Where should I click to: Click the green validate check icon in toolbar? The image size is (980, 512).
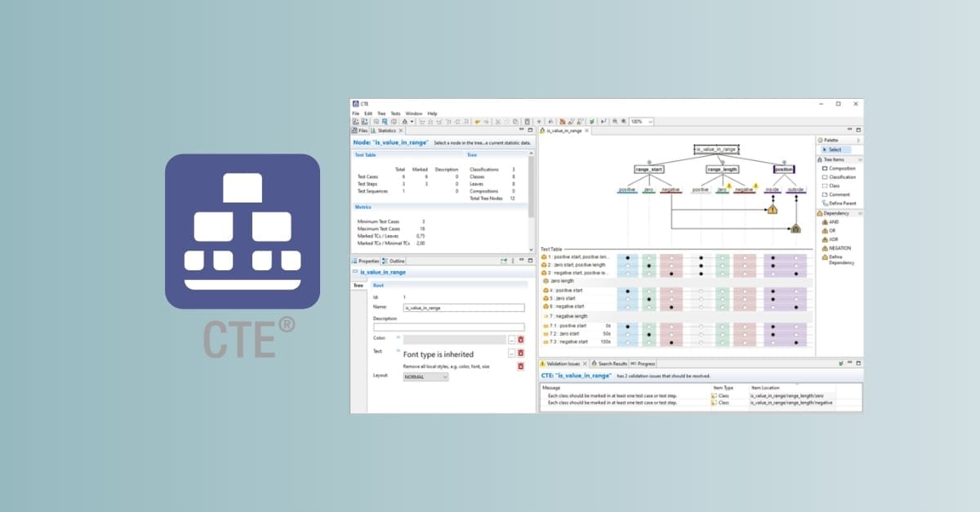click(591, 121)
